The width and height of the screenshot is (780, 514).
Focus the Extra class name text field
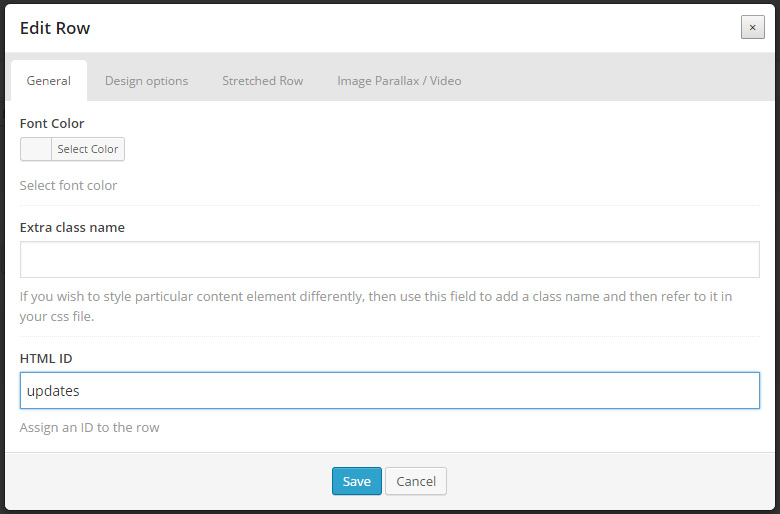click(x=390, y=259)
